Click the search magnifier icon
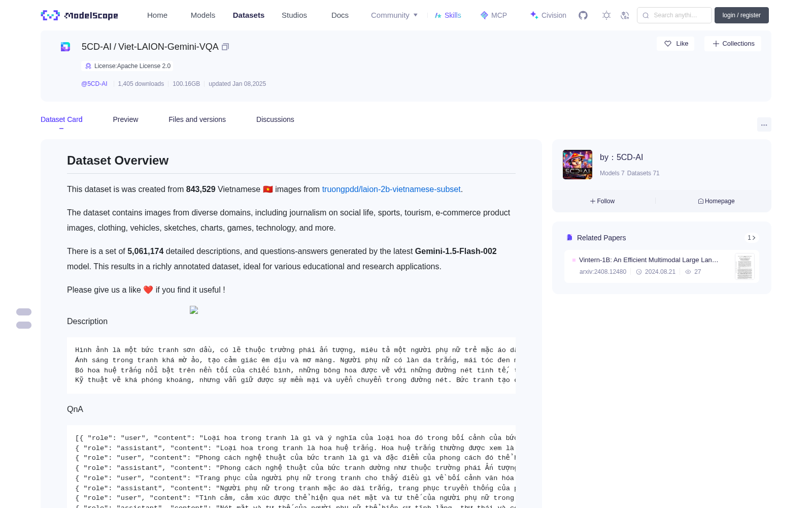Viewport: 812px width, 508px height. [x=646, y=15]
